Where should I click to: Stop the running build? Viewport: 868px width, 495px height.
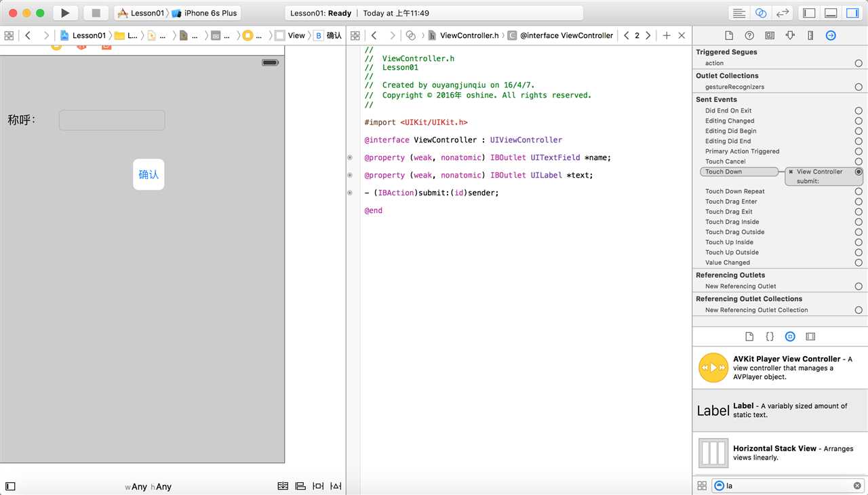tap(96, 13)
